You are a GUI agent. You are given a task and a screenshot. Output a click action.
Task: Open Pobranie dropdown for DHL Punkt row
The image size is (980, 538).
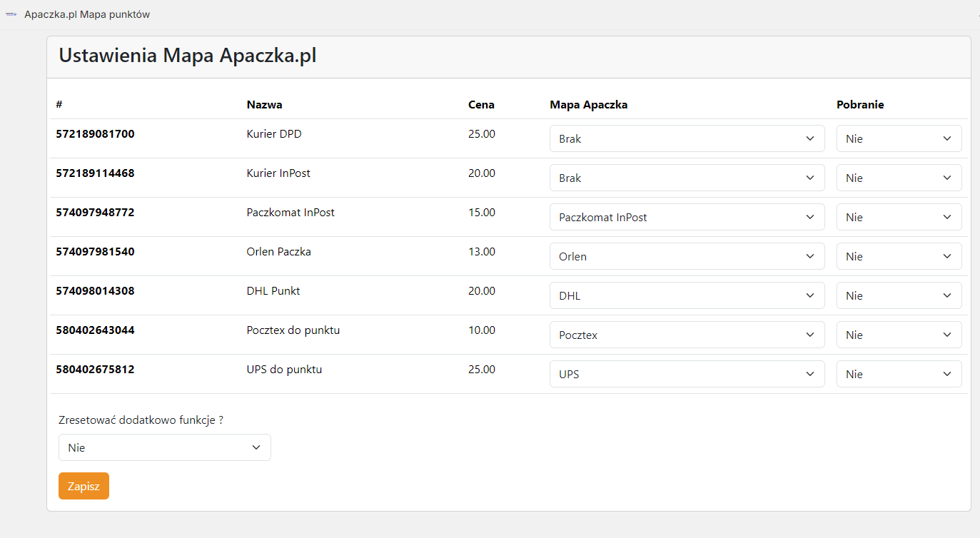[x=899, y=295]
